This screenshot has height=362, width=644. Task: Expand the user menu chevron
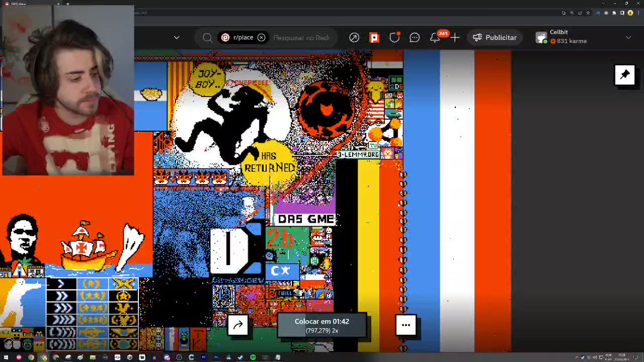[628, 38]
